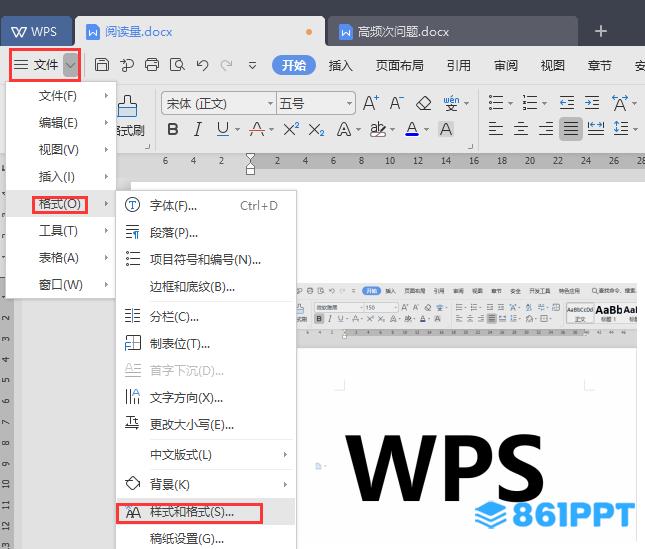Open highlight color dropdown arrow

[x=392, y=130]
